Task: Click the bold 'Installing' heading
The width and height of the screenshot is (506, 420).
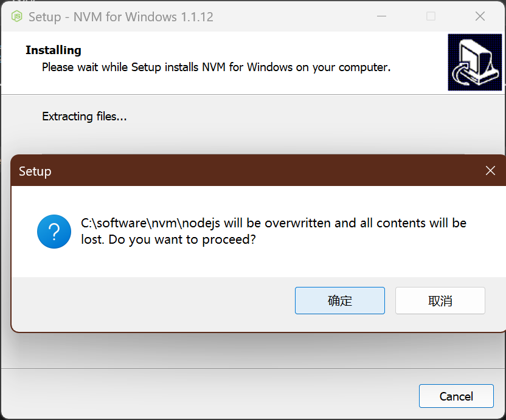Action: 54,50
